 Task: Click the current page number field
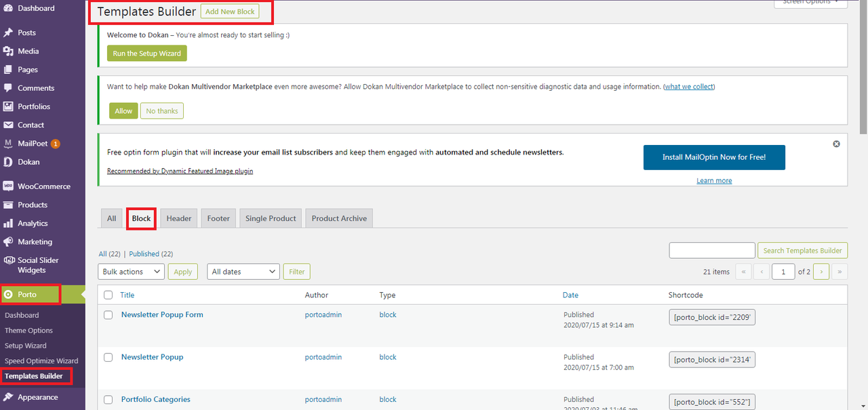click(783, 272)
